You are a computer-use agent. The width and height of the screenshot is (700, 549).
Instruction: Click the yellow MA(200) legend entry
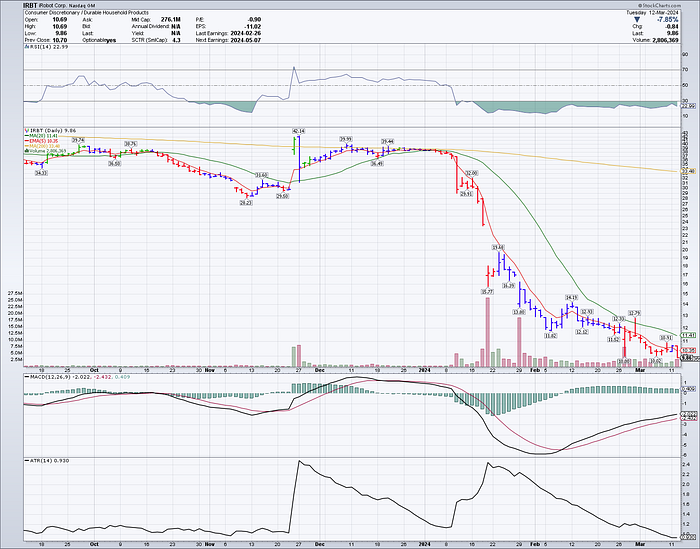click(x=42, y=146)
